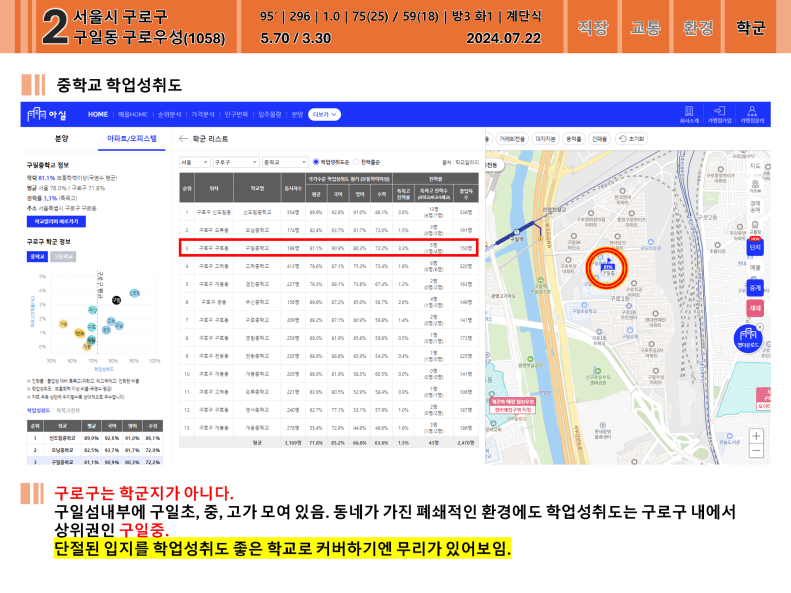Toggle the 매물 map layer button

click(x=755, y=268)
